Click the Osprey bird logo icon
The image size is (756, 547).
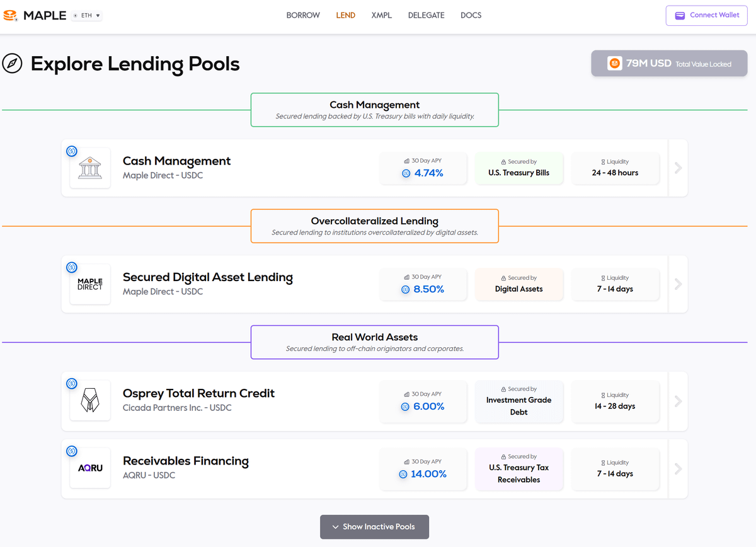click(90, 401)
